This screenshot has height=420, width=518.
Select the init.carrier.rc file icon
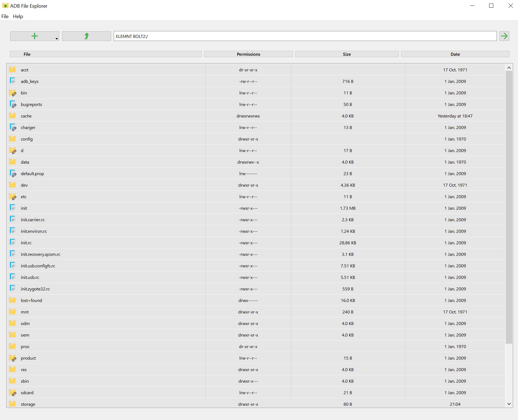click(x=12, y=219)
